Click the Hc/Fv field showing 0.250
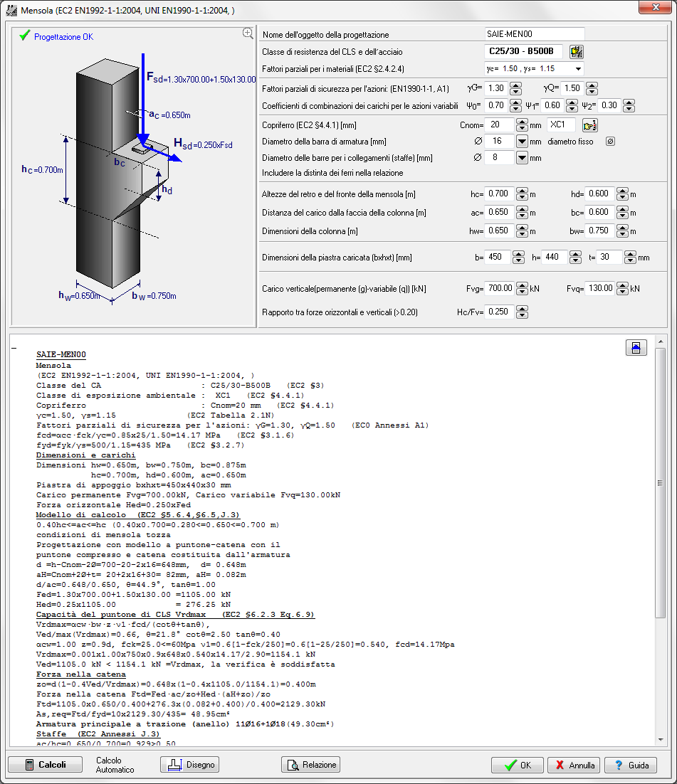The width and height of the screenshot is (677, 784). tap(499, 312)
